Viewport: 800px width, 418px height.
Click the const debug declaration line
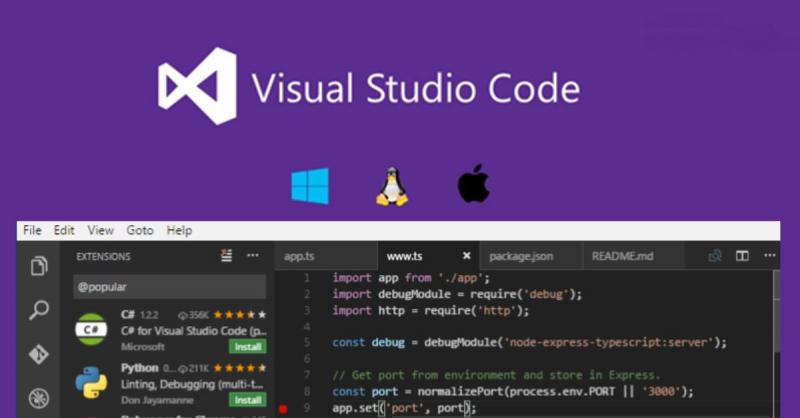(530, 342)
